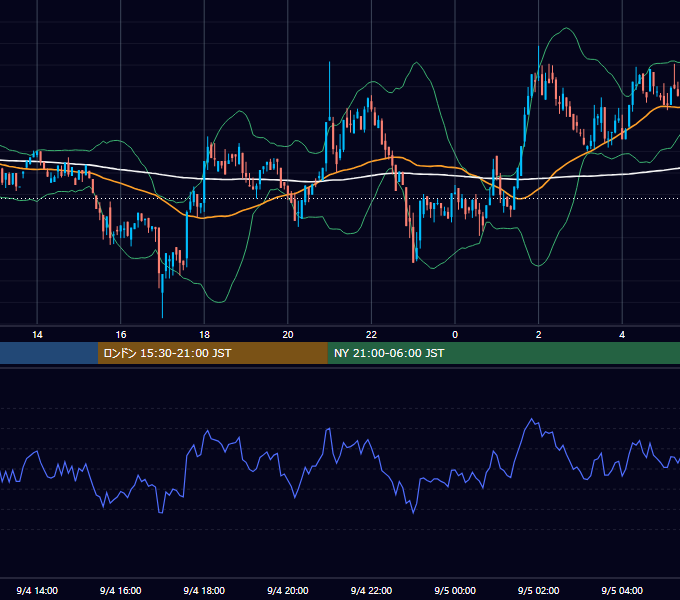
Task: Click the 20 hour axis label
Action: pyautogui.click(x=288, y=335)
